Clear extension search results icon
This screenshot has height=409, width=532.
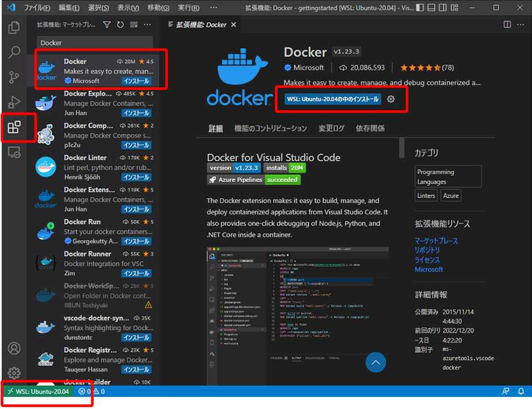[x=134, y=25]
